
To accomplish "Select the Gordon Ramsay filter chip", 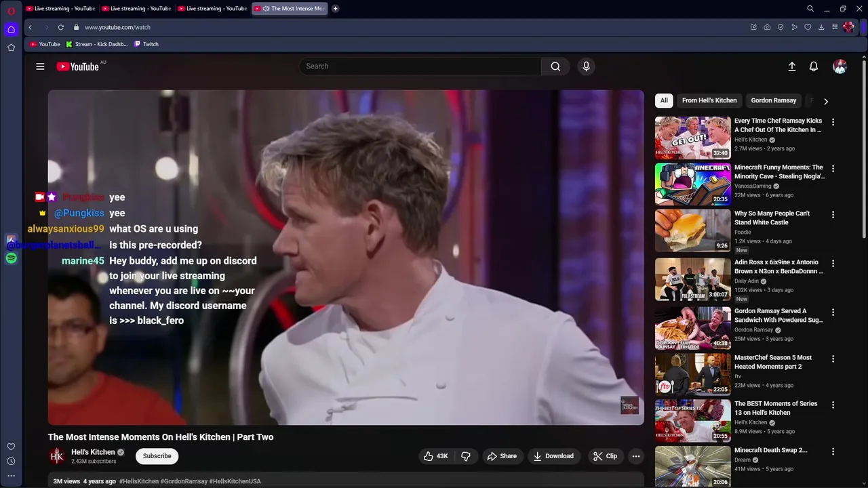I will click(774, 100).
